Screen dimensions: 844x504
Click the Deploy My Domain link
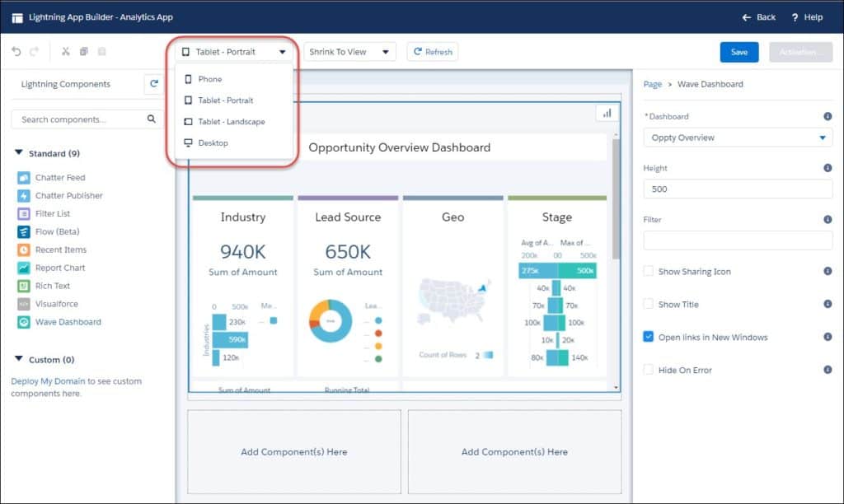coord(48,380)
